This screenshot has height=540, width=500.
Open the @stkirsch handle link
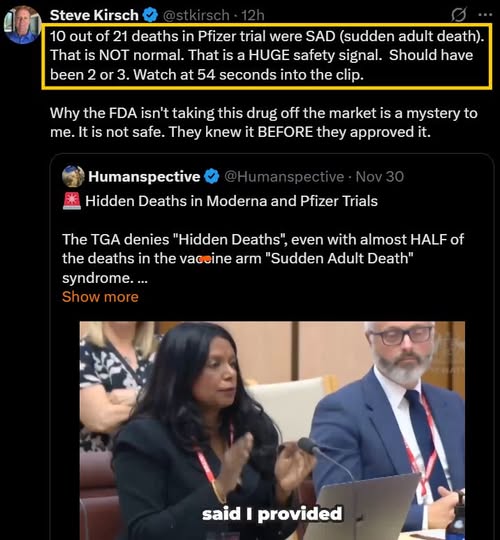[196, 15]
